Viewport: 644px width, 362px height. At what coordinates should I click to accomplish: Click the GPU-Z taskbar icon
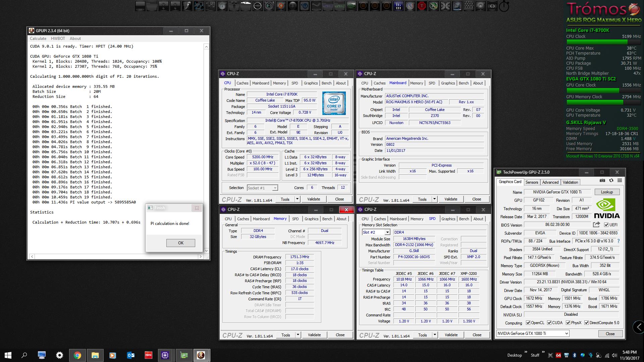[x=184, y=355]
